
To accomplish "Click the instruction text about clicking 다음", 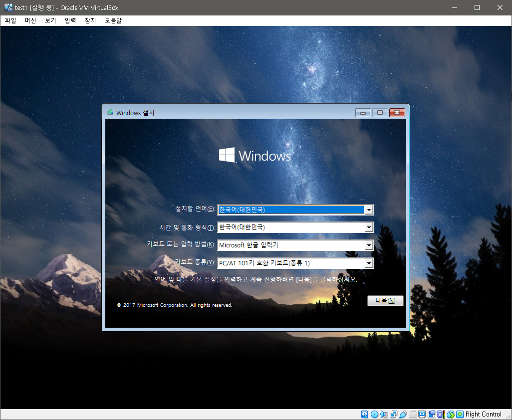I will pos(256,279).
